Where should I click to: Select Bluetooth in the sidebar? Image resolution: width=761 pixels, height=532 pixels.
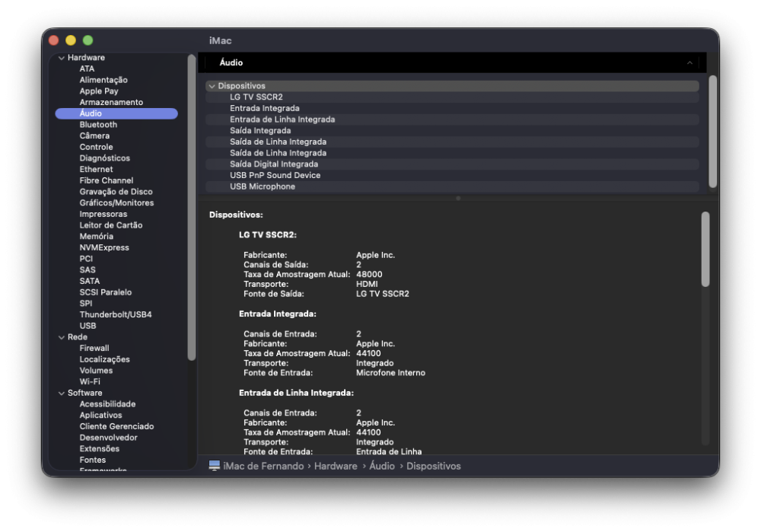pos(98,125)
